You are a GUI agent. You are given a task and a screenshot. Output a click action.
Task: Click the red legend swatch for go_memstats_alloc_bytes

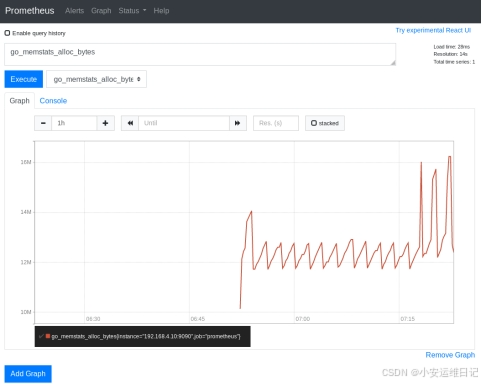[x=48, y=336]
